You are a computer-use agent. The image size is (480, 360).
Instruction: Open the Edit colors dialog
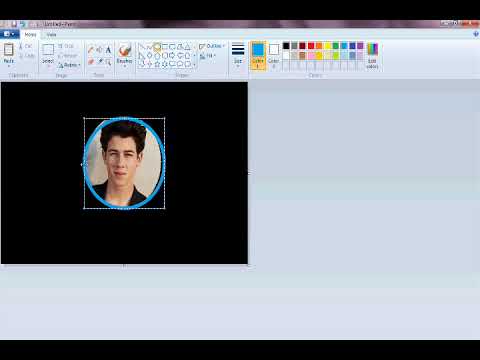[x=372, y=56]
